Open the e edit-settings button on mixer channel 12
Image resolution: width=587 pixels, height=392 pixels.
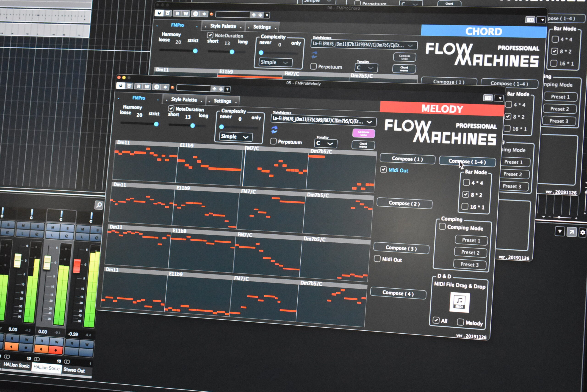(x=37, y=234)
